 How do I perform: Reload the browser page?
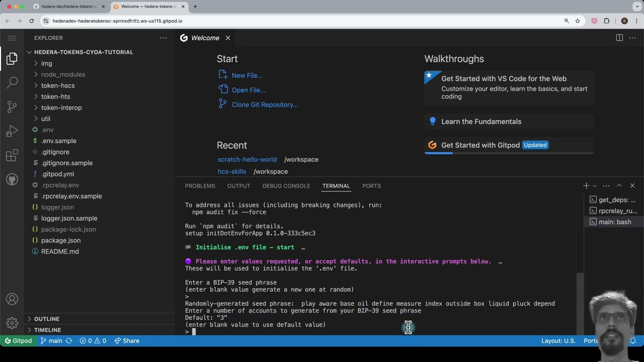coord(31,21)
